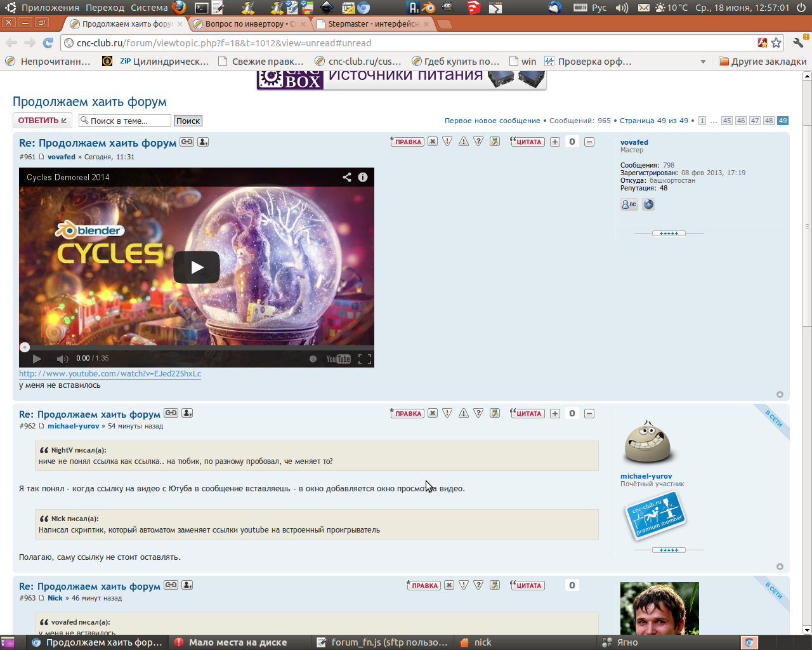
Task: Open michael-yurov profile link in sidebar
Action: pyautogui.click(x=646, y=476)
